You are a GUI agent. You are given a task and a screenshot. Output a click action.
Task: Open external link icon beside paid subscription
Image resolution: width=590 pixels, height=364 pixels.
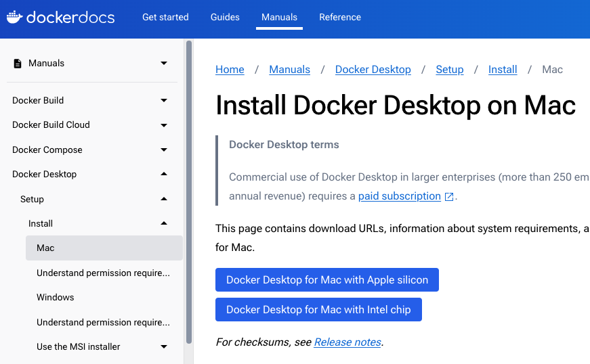point(449,197)
